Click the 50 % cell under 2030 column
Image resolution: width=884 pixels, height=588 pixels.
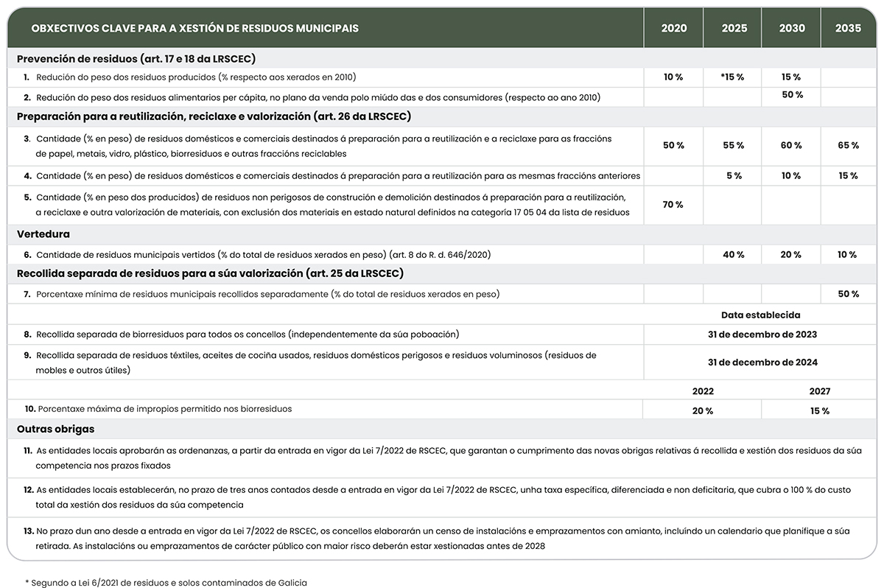pyautogui.click(x=790, y=94)
